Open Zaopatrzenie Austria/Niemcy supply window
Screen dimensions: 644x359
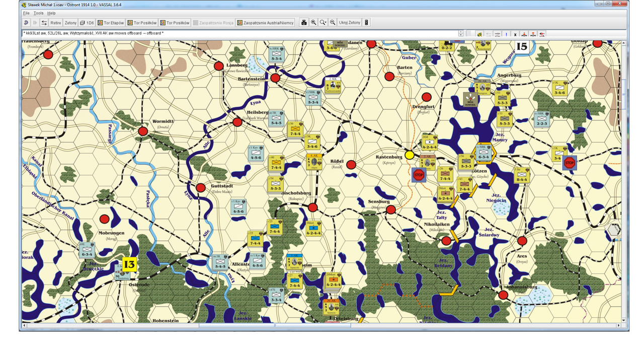(x=265, y=23)
